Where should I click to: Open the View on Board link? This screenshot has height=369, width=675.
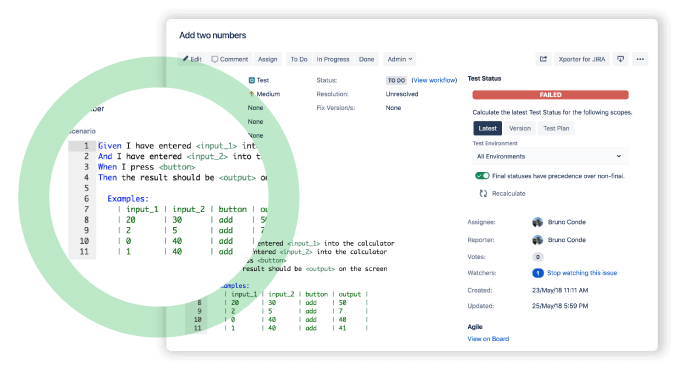coord(488,339)
